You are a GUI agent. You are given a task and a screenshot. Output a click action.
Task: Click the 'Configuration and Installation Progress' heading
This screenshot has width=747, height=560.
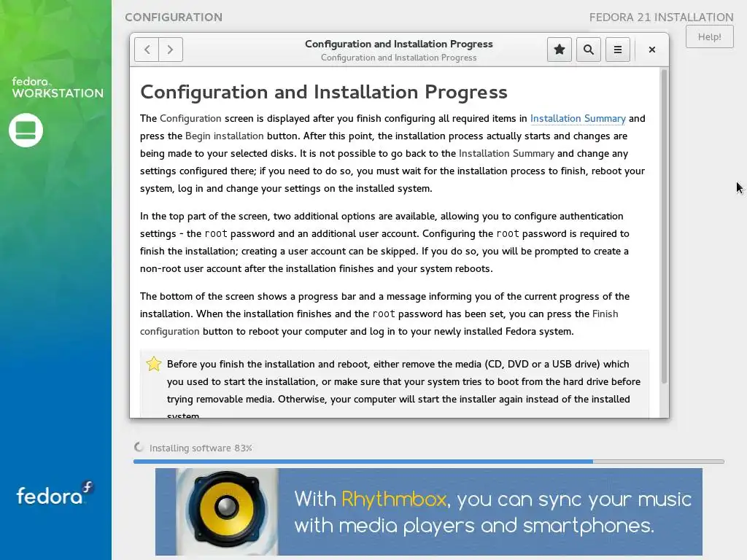(323, 93)
